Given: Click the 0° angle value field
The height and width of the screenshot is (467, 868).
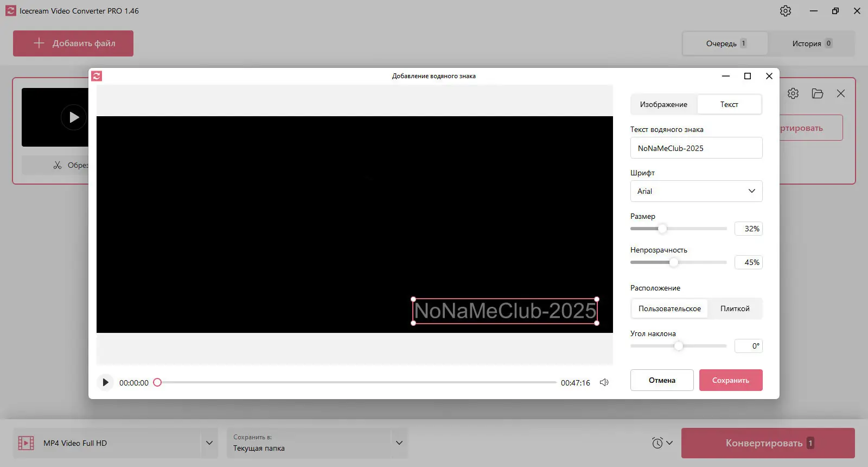Looking at the screenshot, I should (x=749, y=346).
